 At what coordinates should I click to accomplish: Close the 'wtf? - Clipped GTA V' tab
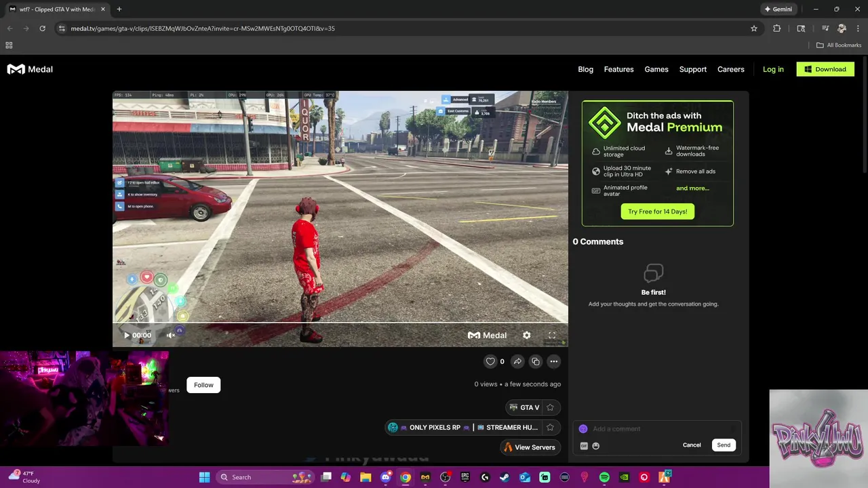103,9
